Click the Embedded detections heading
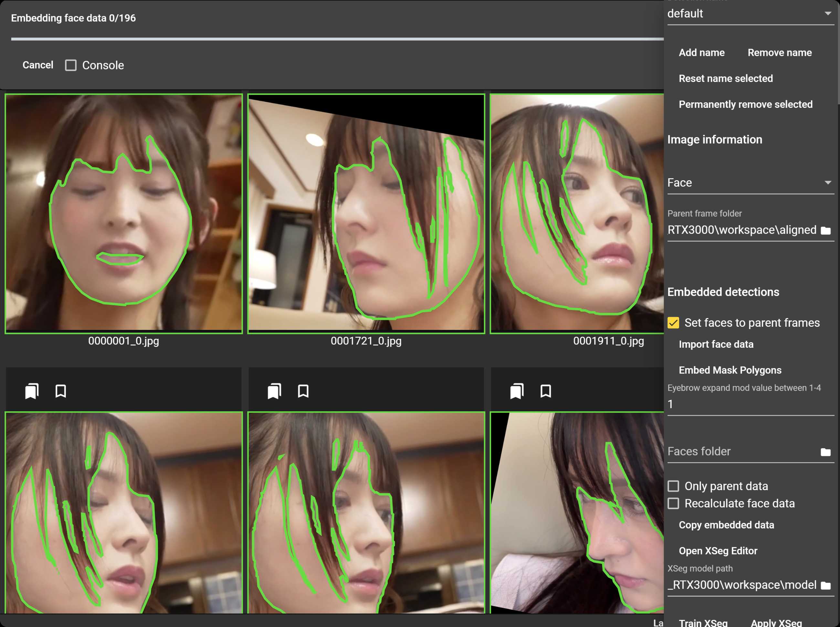Image resolution: width=840 pixels, height=627 pixels. pos(723,292)
